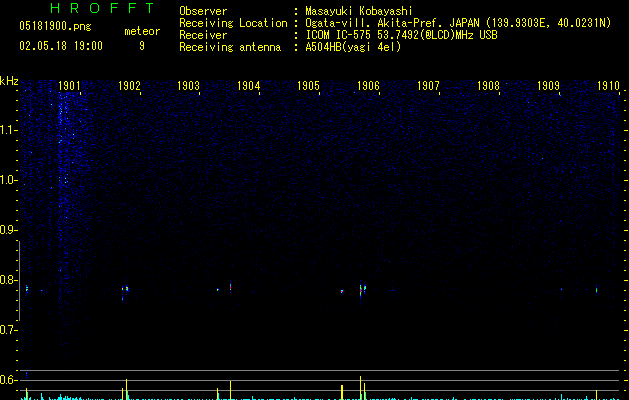Screen dimensions: 629x400
Task: Click the gray frequency range bar on left axis
Action: pyautogui.click(x=19, y=280)
